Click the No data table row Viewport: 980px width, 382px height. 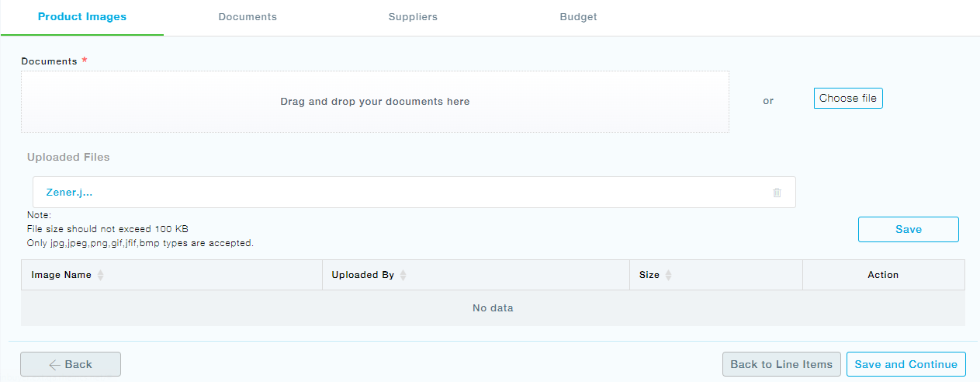493,308
